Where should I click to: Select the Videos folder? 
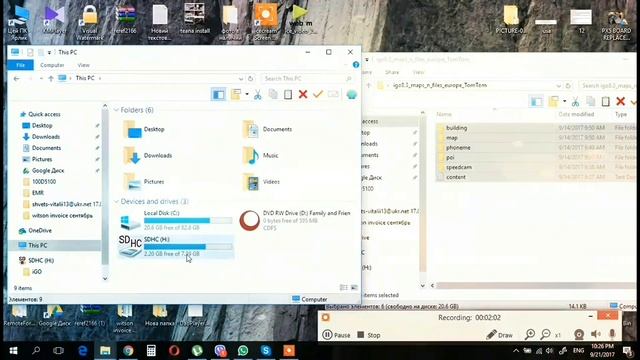(261, 182)
